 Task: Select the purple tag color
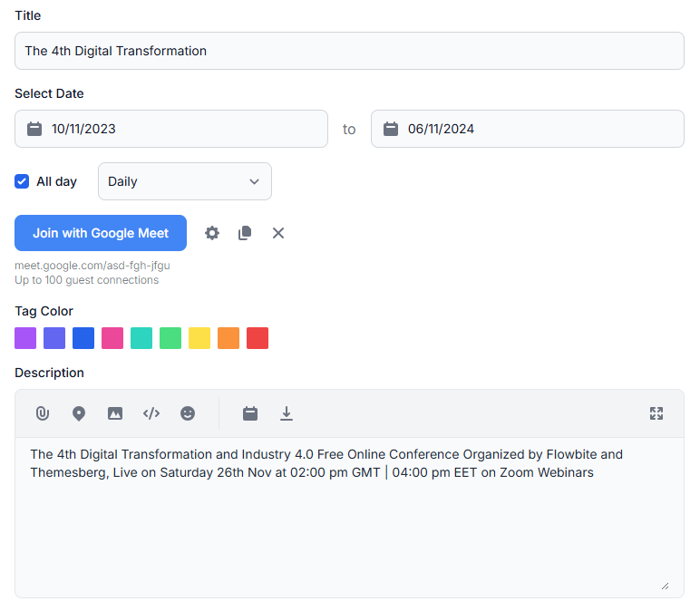[25, 338]
